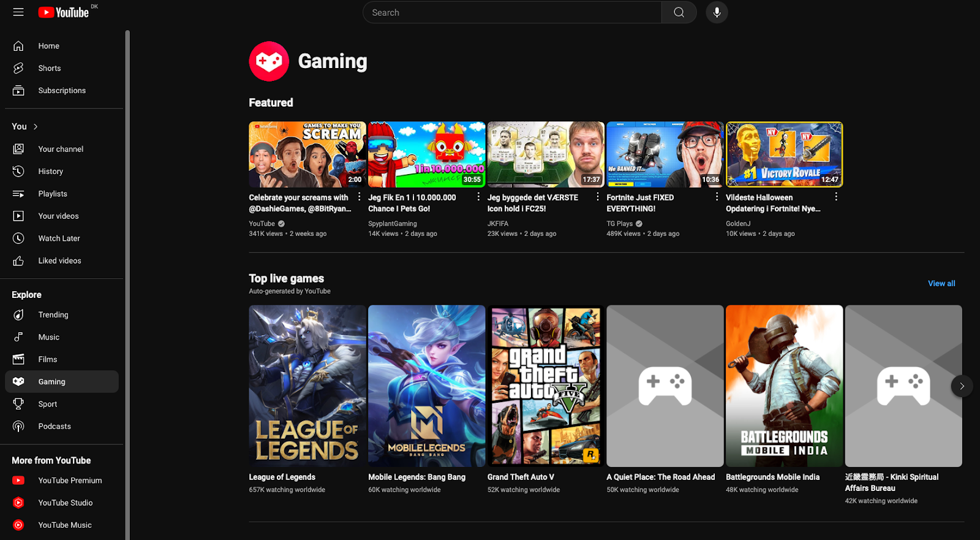Screen dimensions: 980x540
Task: Click the Search input field
Action: coord(512,12)
